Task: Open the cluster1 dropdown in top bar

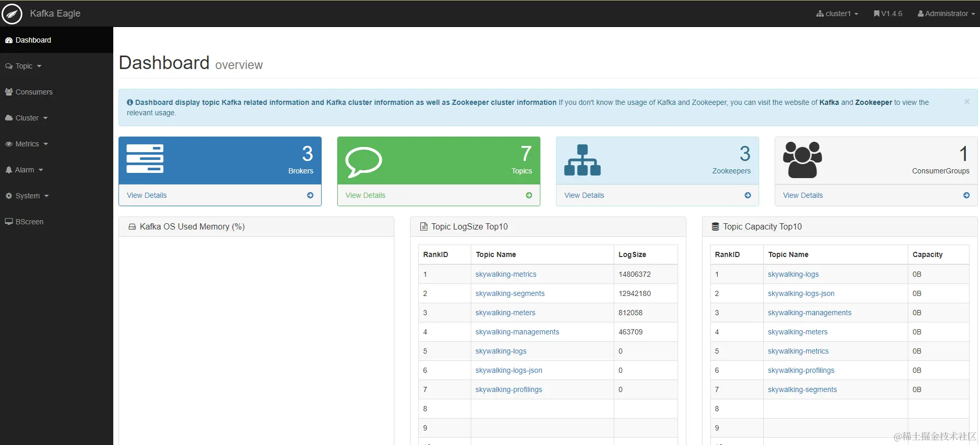Action: click(x=837, y=14)
